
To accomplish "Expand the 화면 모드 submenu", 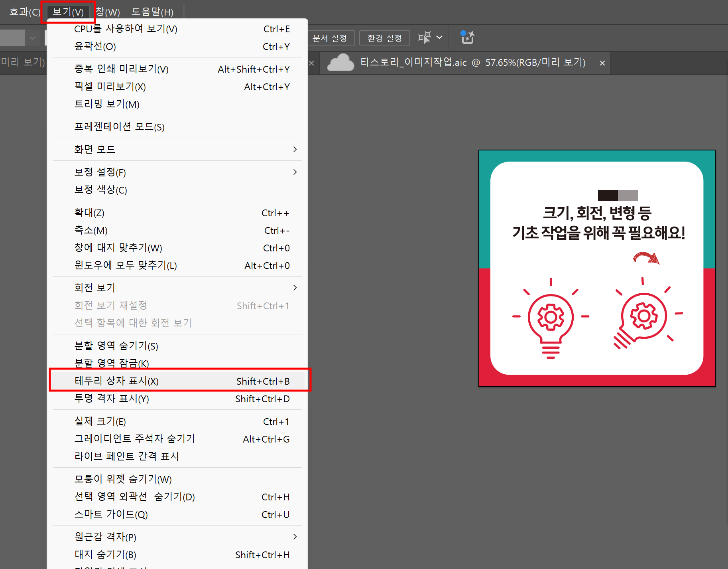I will (x=295, y=149).
